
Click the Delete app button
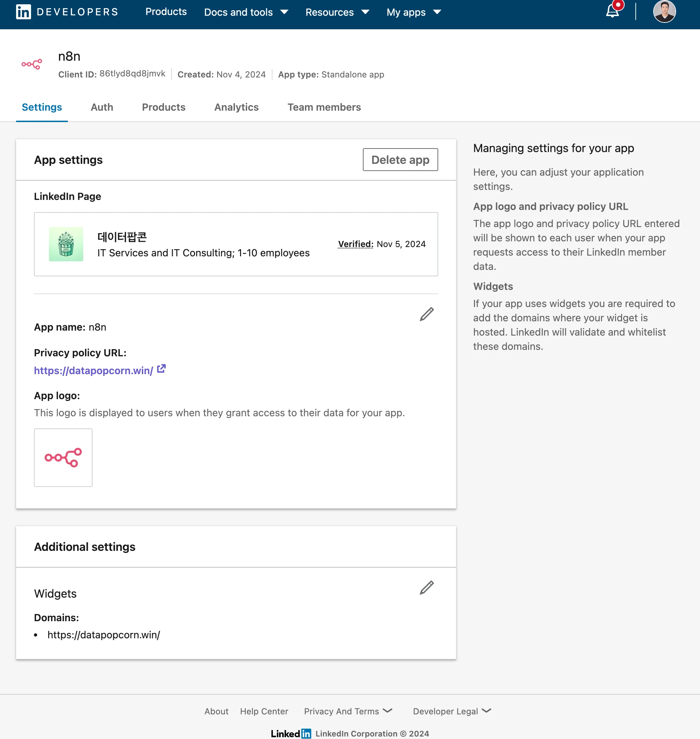(x=400, y=160)
